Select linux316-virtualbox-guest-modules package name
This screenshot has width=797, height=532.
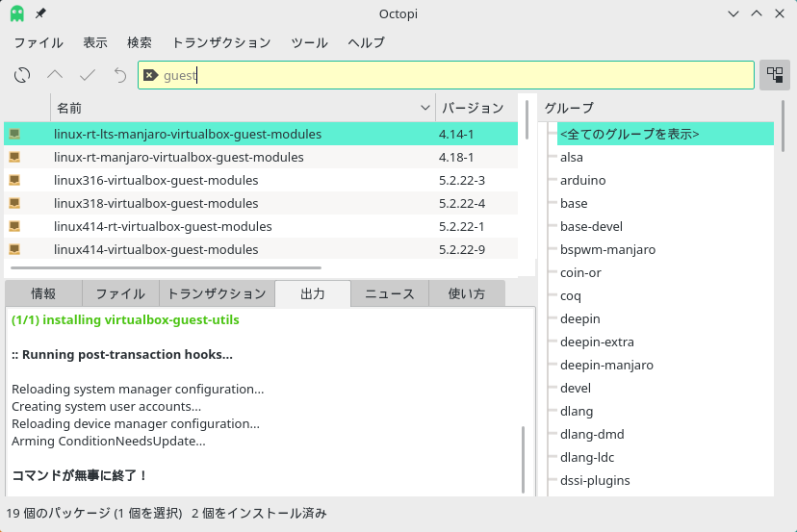pyautogui.click(x=156, y=181)
